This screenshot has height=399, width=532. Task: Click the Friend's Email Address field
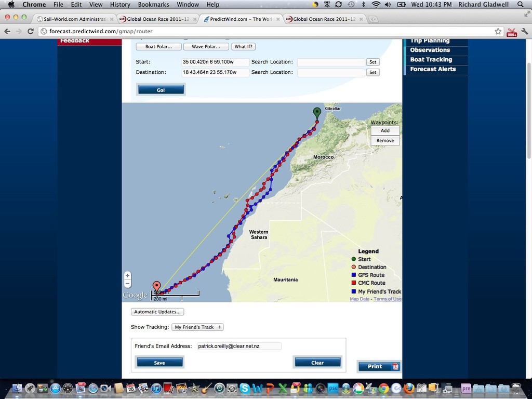pos(239,346)
